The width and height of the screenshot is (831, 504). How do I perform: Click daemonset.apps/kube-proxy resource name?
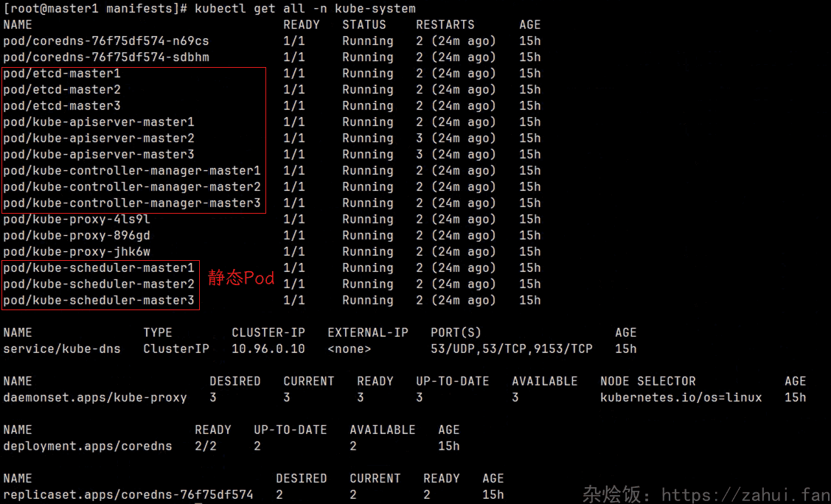tap(95, 398)
